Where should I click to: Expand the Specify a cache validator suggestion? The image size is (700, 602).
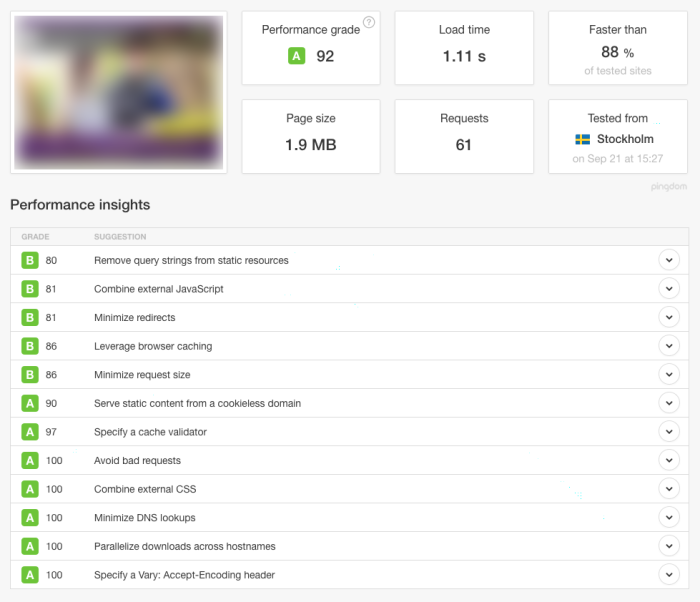(669, 431)
